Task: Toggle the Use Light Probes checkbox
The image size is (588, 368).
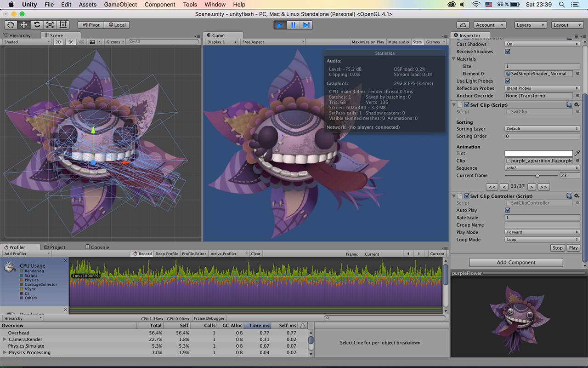Action: pos(508,81)
